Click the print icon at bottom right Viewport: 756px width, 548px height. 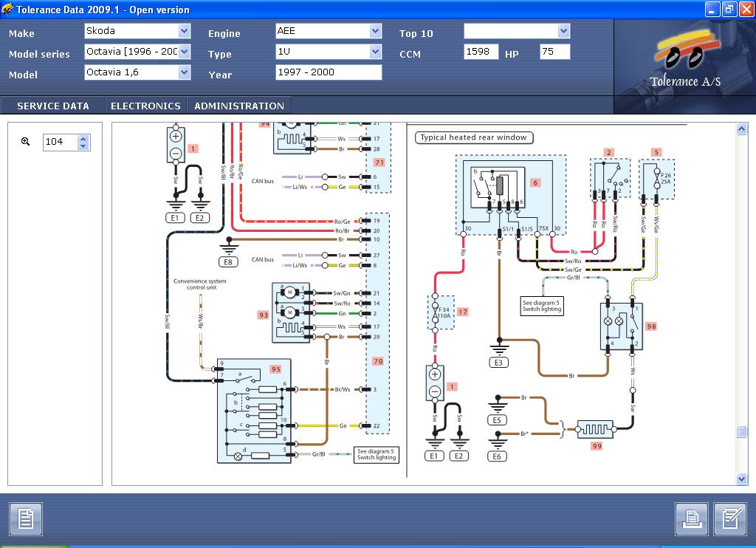[x=692, y=519]
